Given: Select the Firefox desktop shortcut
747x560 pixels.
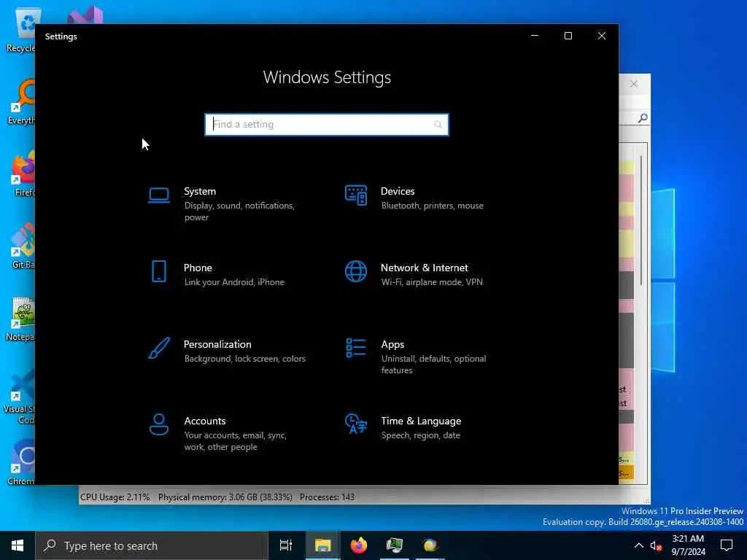Looking at the screenshot, I should pos(23,174).
